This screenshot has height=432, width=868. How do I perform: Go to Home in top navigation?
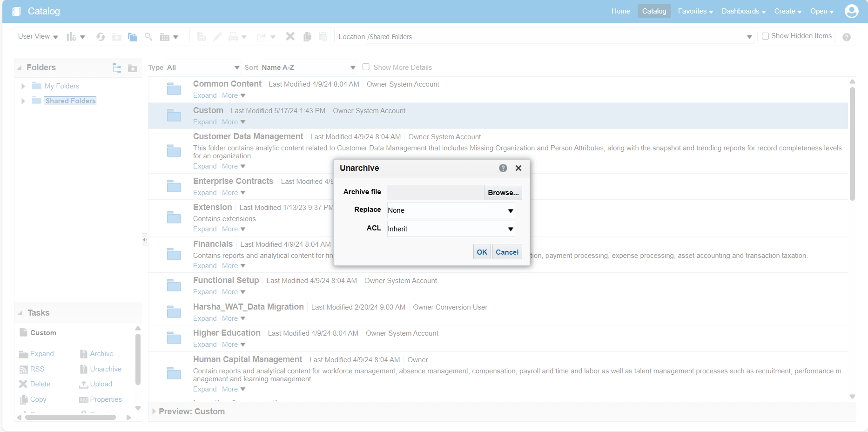tap(621, 11)
